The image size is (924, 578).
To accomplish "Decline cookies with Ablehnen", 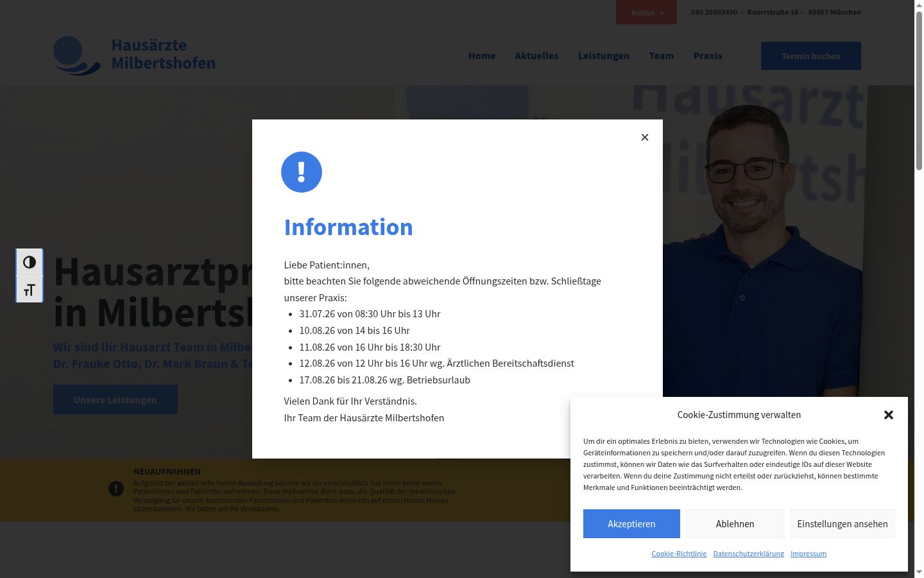I will [735, 524].
